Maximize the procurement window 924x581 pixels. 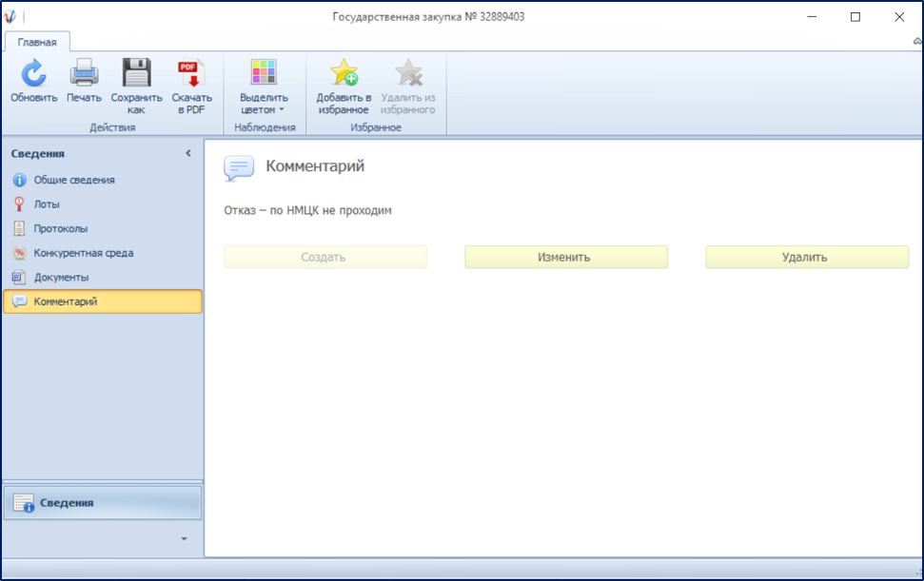pos(855,17)
